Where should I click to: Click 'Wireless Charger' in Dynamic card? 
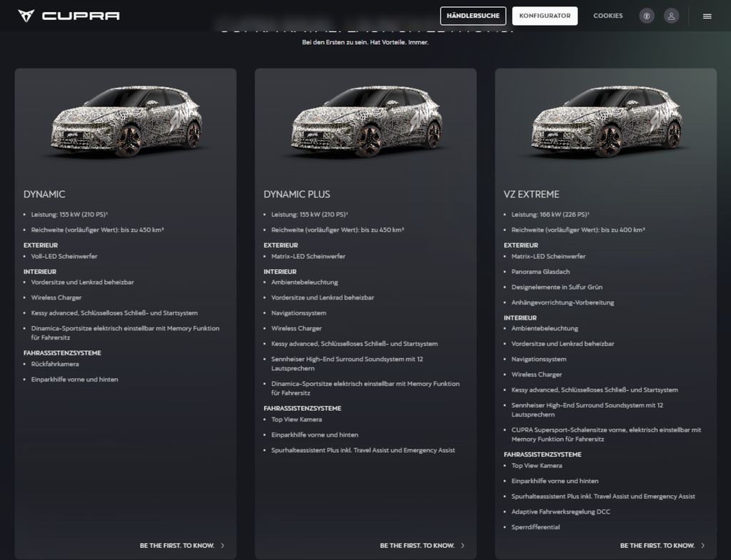(56, 297)
